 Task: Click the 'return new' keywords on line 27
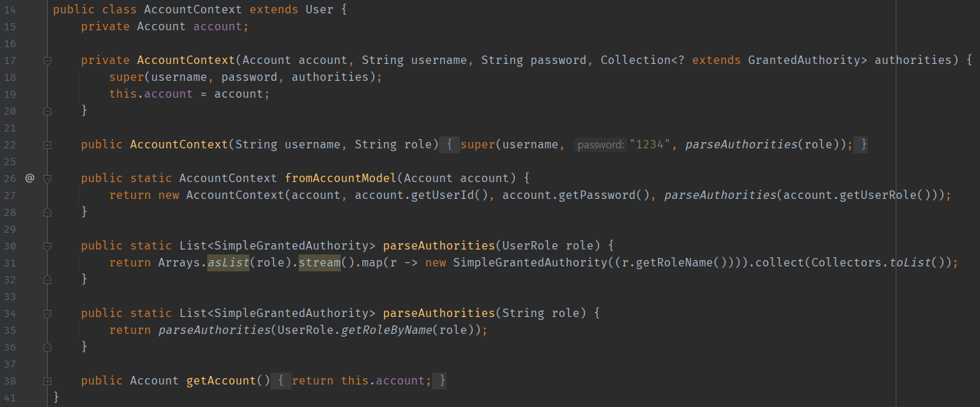coord(144,195)
